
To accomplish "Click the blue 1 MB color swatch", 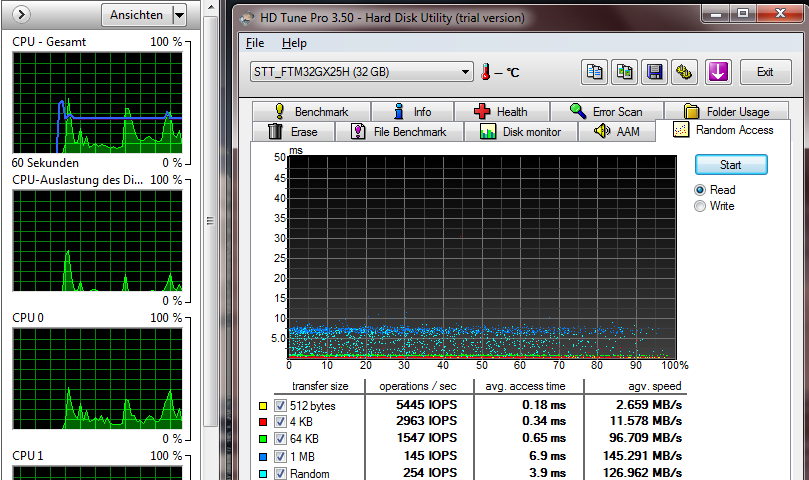I will tap(263, 457).
